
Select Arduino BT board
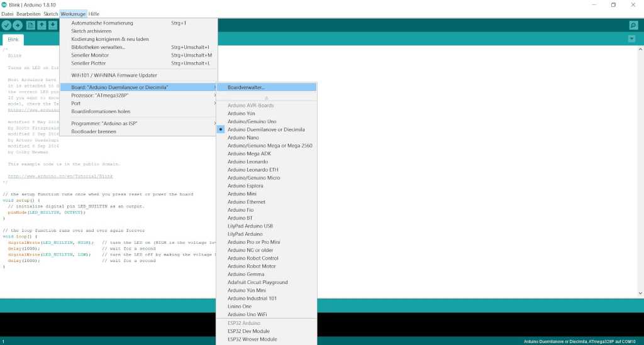pyautogui.click(x=267, y=218)
